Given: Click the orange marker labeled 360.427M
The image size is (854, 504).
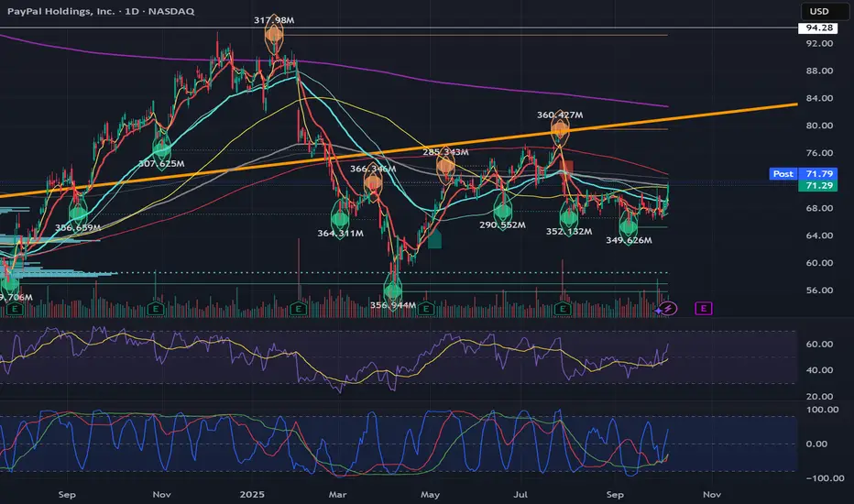Looking at the screenshot, I should [x=560, y=129].
